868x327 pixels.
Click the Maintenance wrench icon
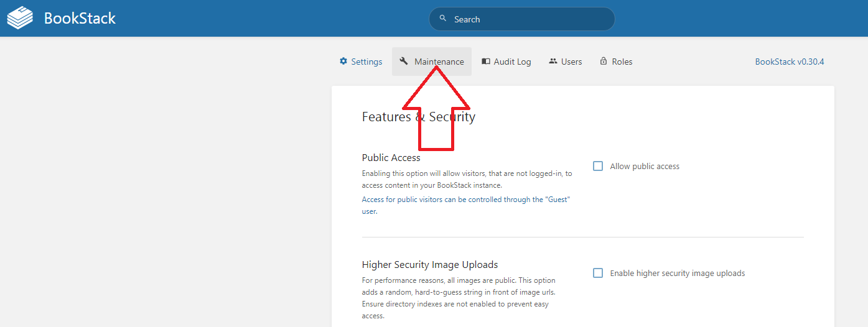(x=404, y=61)
